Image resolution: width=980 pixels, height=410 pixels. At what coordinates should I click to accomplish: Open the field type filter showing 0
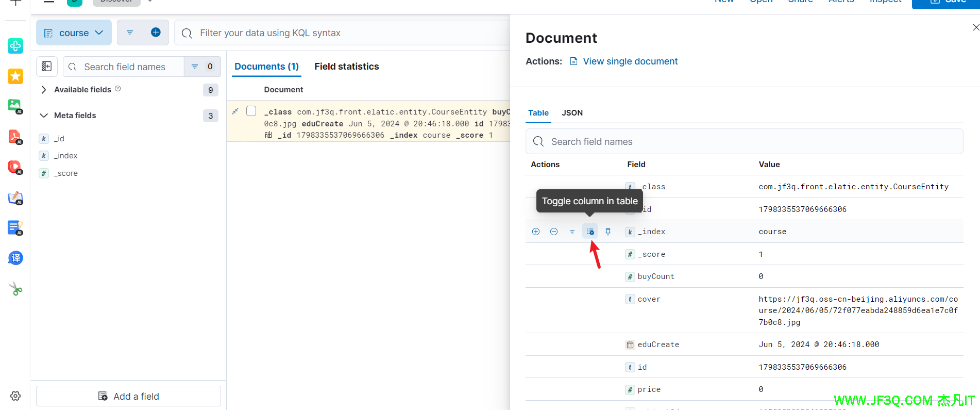(202, 67)
